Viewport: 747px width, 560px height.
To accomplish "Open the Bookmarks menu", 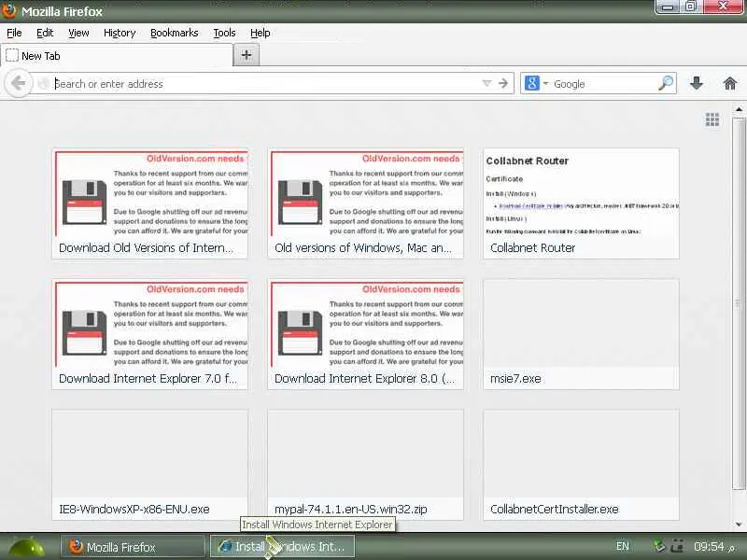I will (175, 33).
